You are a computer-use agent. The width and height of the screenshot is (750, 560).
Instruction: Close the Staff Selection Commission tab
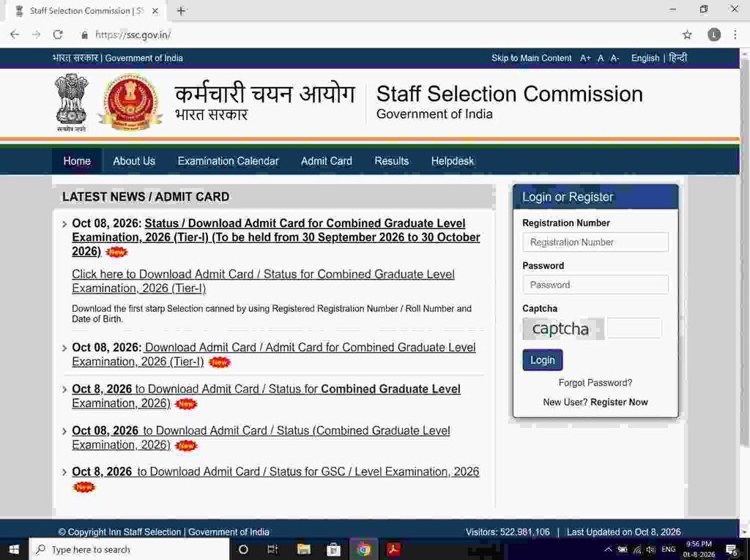pyautogui.click(x=155, y=10)
